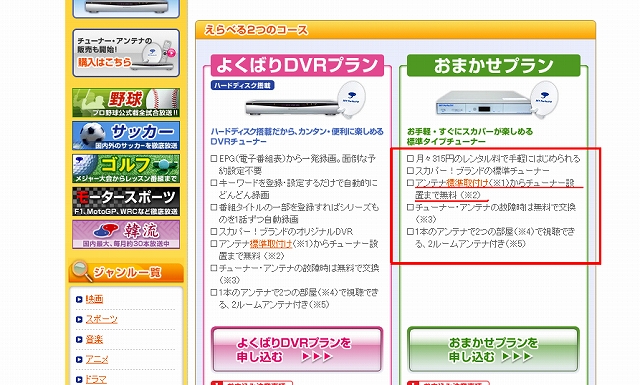Click the arrow bullet beside 映画
The width and height of the screenshot is (640, 385).
pos(79,300)
